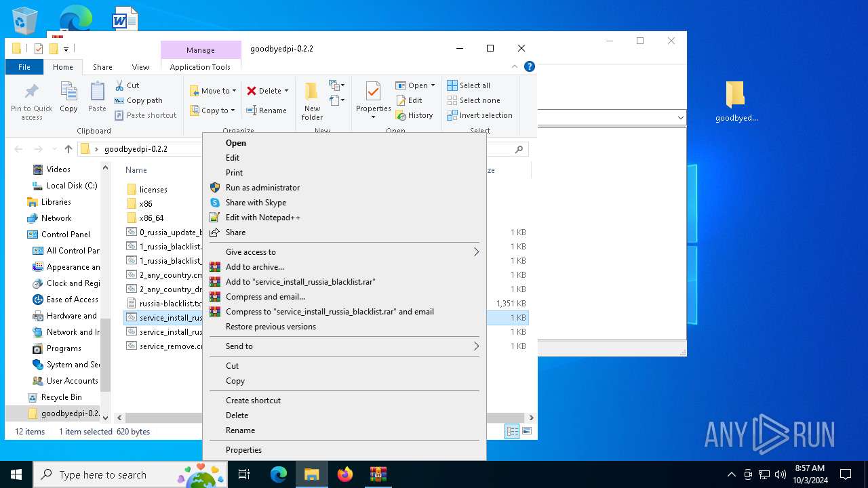Open Customize Quick Access Toolbar dropdown

point(66,49)
